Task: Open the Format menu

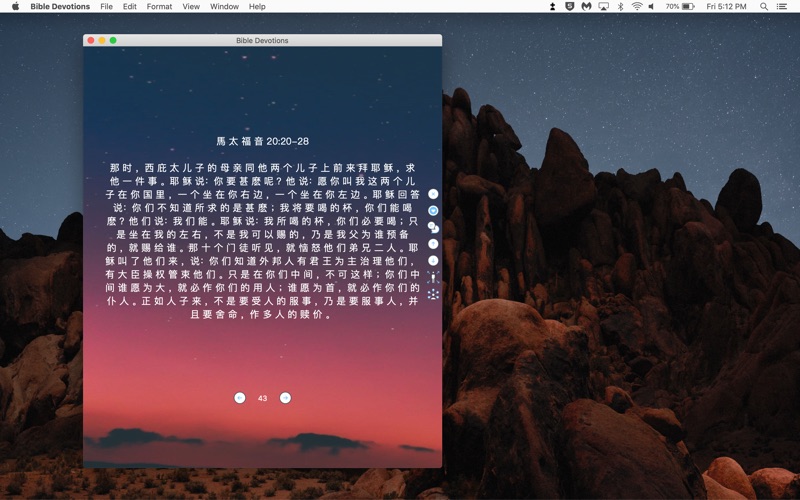Action: (159, 7)
